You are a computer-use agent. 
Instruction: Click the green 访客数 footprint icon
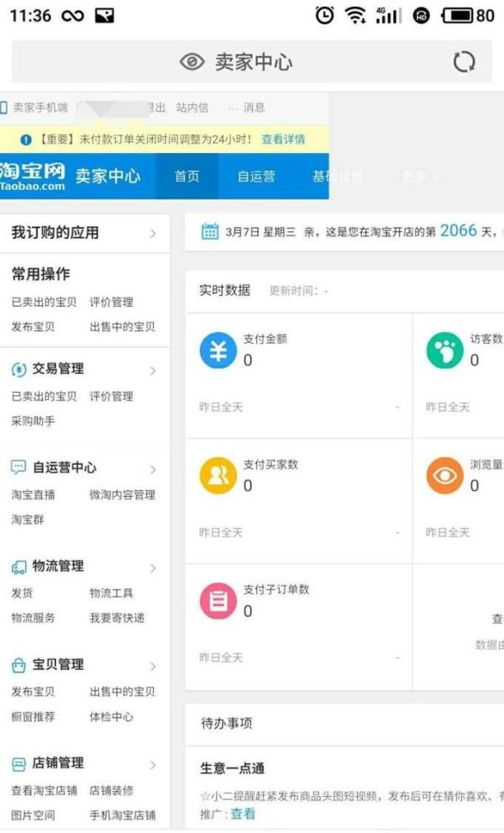click(x=444, y=351)
